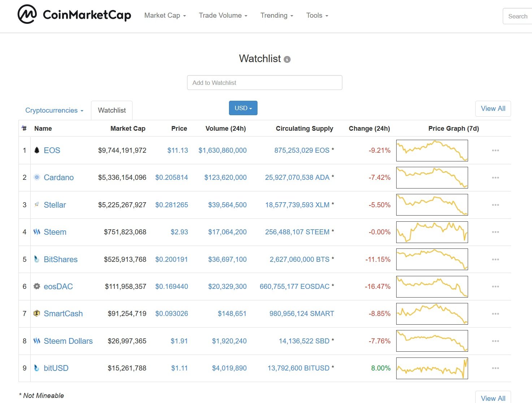The image size is (532, 403).
Task: Click the EOS coin icon
Action: (37, 150)
